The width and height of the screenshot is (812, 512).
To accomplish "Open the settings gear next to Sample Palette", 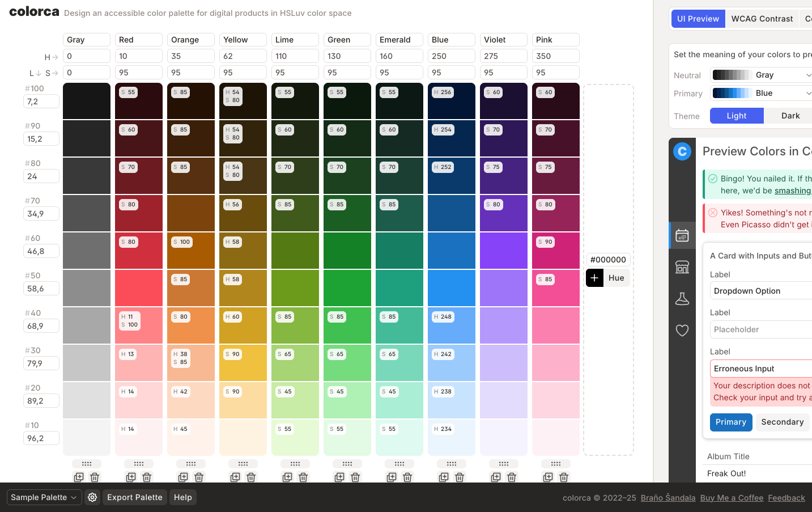I will coord(92,497).
